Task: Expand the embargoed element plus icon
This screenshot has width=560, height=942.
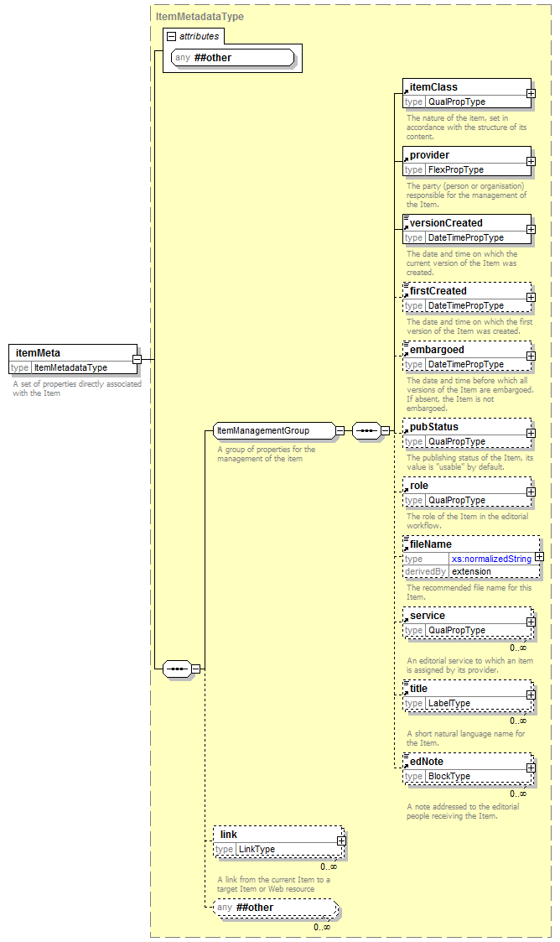Action: [531, 356]
